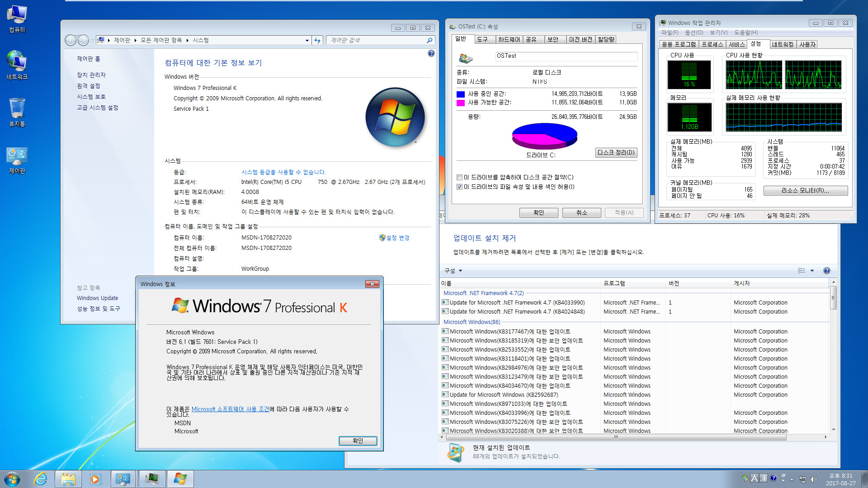868x488 pixels.
Task: Open the recent pages dropdown beside the forward button
Action: point(92,40)
